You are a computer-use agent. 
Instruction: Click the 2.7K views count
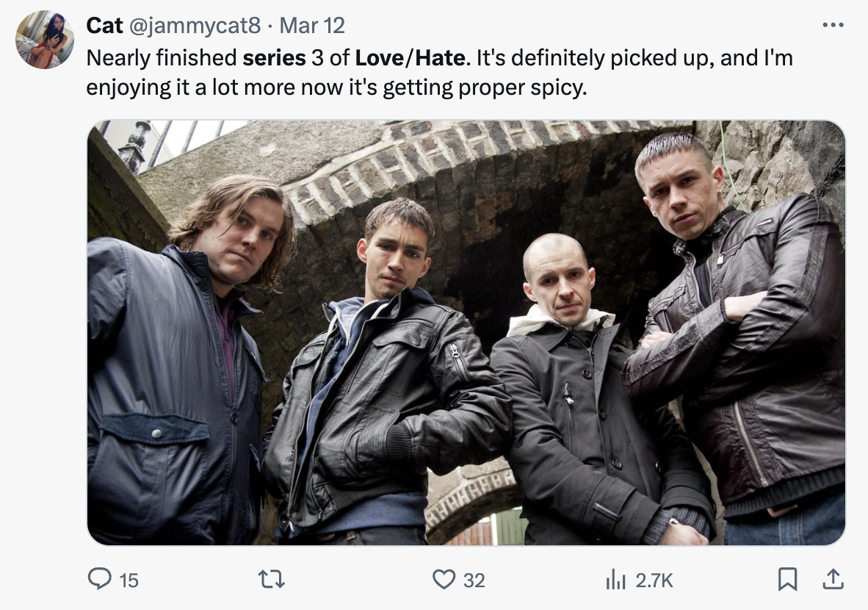click(654, 580)
